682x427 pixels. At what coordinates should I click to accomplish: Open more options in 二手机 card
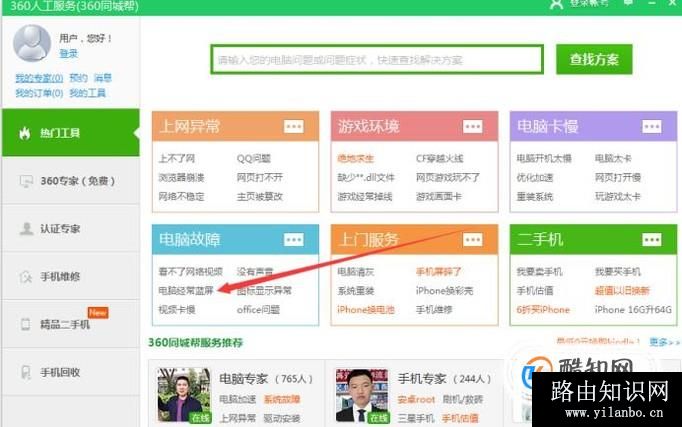click(652, 240)
